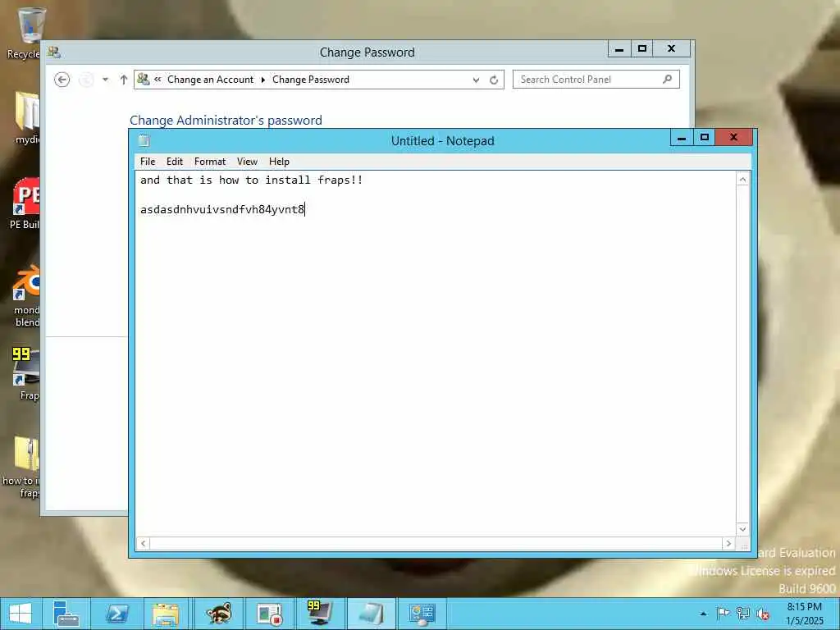This screenshot has height=630, width=840.
Task: Open the taskbar clock showing 8:15 PM
Action: tap(805, 614)
